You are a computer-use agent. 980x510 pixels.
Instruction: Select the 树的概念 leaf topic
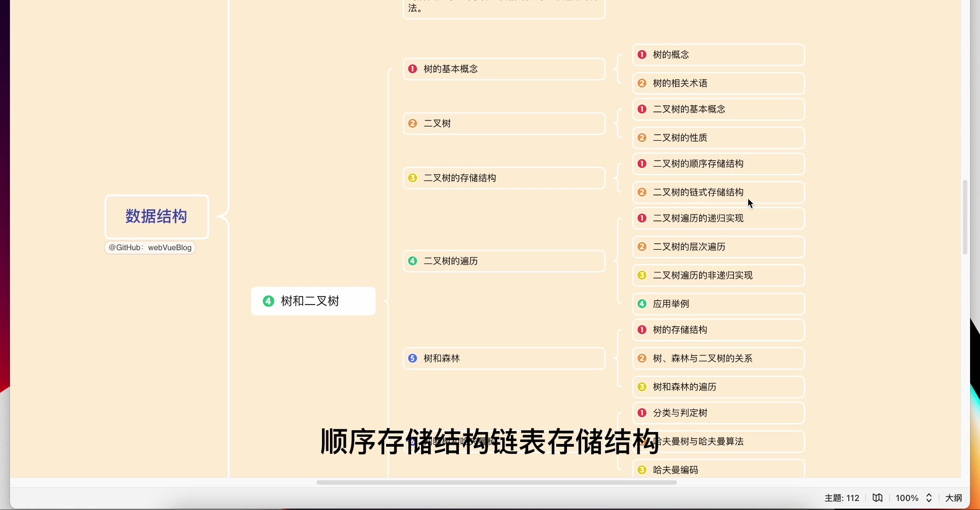[718, 55]
